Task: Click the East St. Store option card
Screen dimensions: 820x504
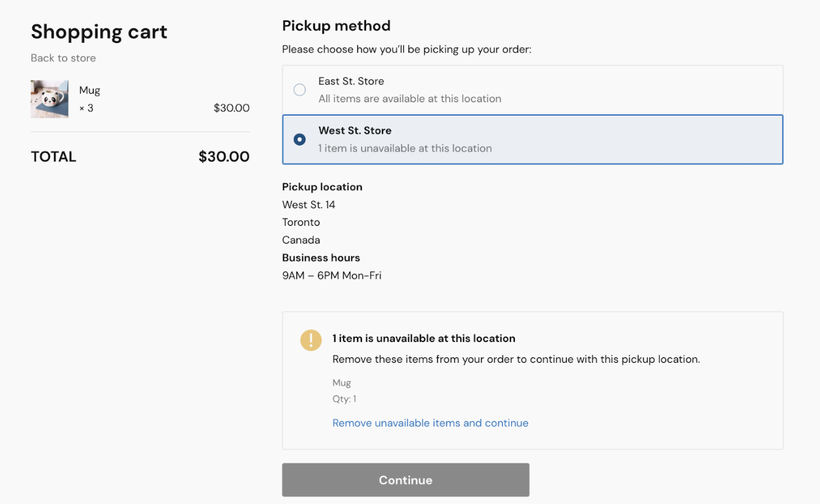Action: pyautogui.click(x=532, y=89)
